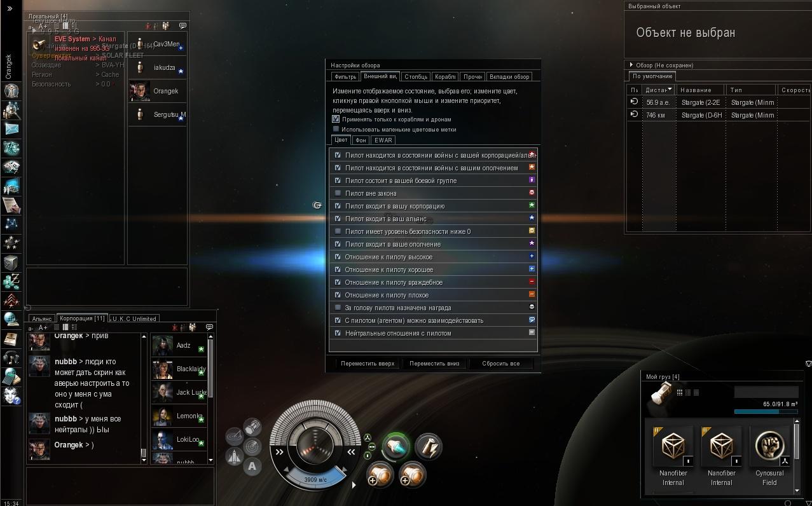Click the 'Название' column header
This screenshot has width=812, height=506.
(x=701, y=90)
